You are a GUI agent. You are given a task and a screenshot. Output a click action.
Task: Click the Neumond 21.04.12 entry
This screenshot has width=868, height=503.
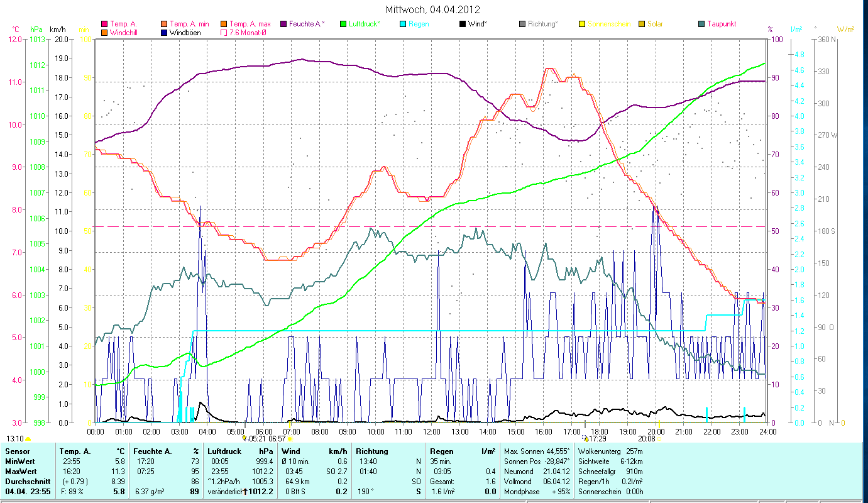point(537,472)
